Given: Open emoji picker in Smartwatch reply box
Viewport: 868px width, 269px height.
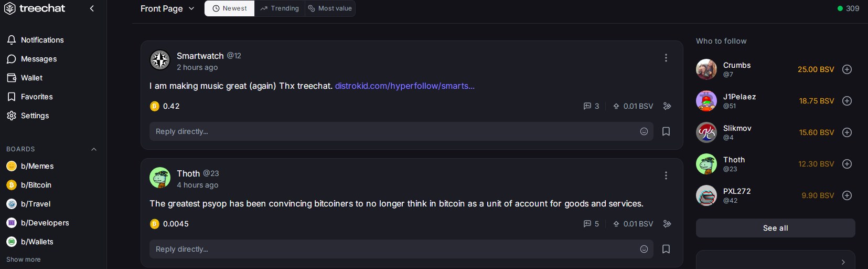Looking at the screenshot, I should pyautogui.click(x=644, y=131).
